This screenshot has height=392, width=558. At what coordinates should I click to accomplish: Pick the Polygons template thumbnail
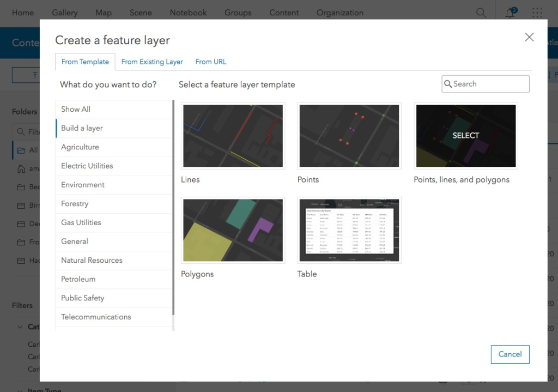coord(233,230)
